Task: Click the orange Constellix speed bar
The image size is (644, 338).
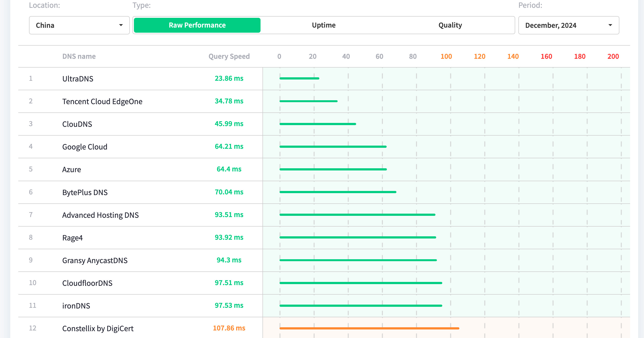Action: point(369,328)
